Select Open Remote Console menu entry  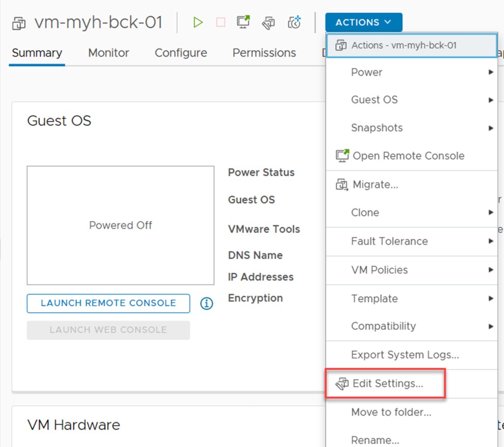[x=408, y=156]
